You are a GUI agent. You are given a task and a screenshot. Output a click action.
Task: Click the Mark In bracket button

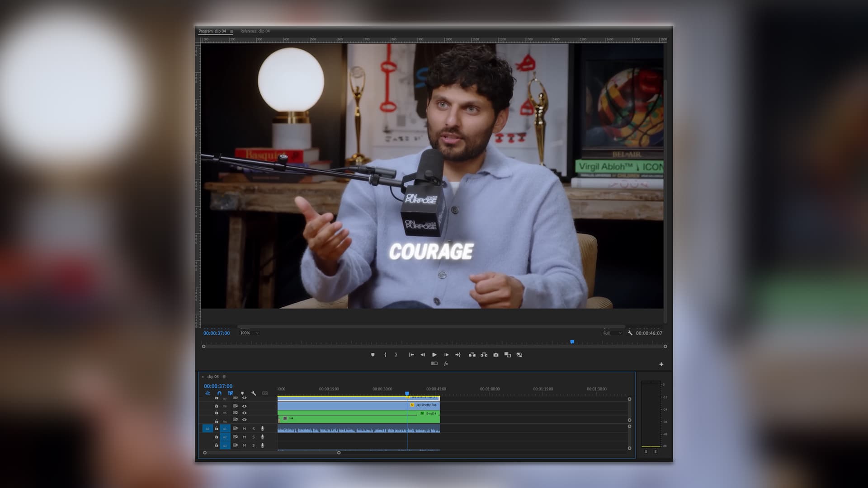click(385, 355)
